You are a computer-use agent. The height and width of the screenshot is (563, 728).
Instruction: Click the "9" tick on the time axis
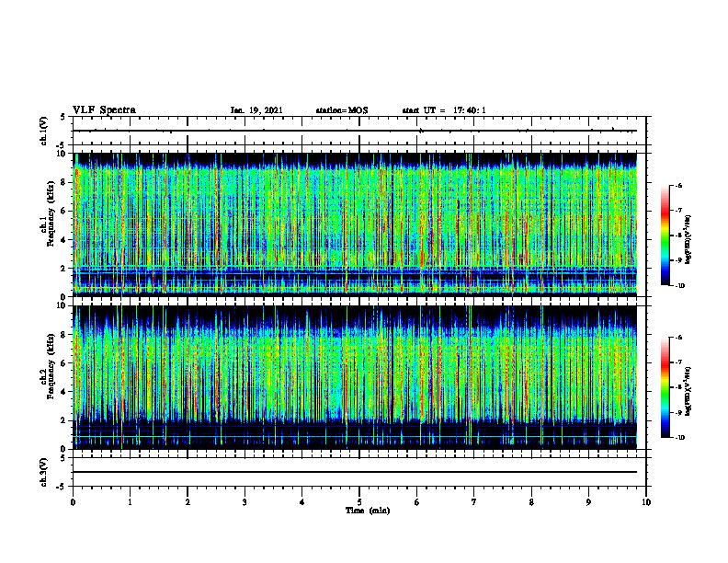tap(588, 502)
